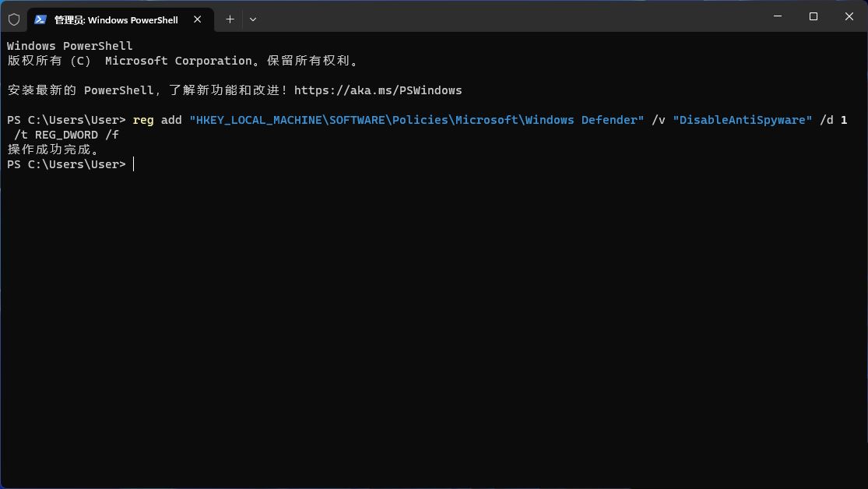Close the Windows PowerShell tab
The image size is (868, 489).
(x=198, y=19)
